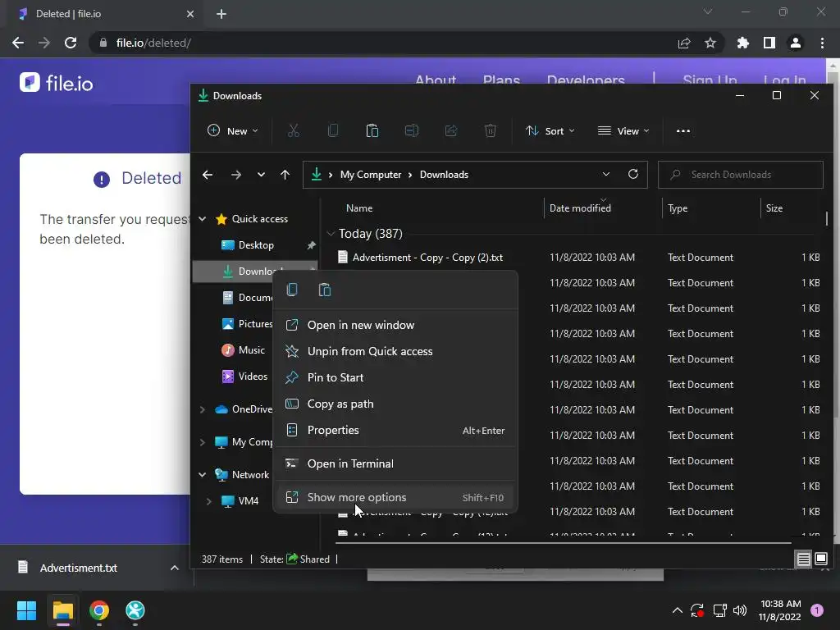Go up one folder level in Explorer
The image size is (840, 630).
[285, 175]
